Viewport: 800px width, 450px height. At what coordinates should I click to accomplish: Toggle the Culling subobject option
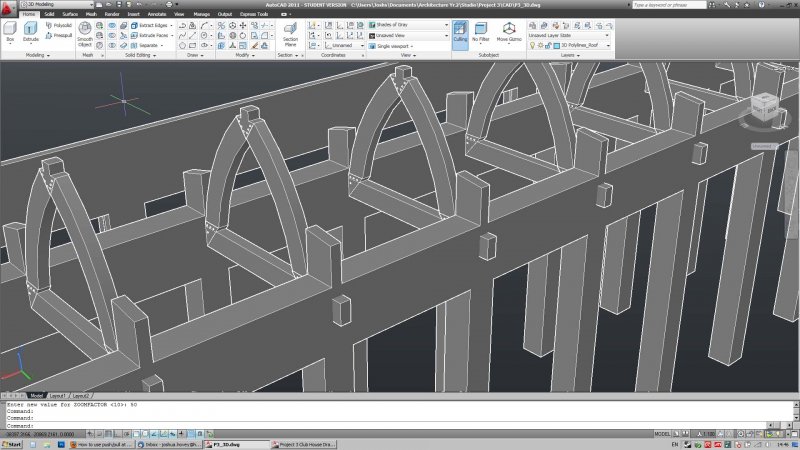click(461, 33)
